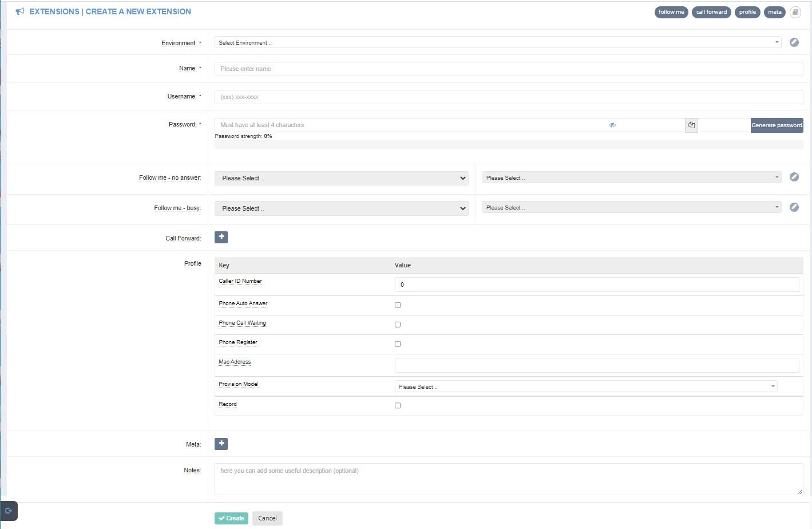Jump to profile section tab
The height and width of the screenshot is (529, 812).
point(747,12)
